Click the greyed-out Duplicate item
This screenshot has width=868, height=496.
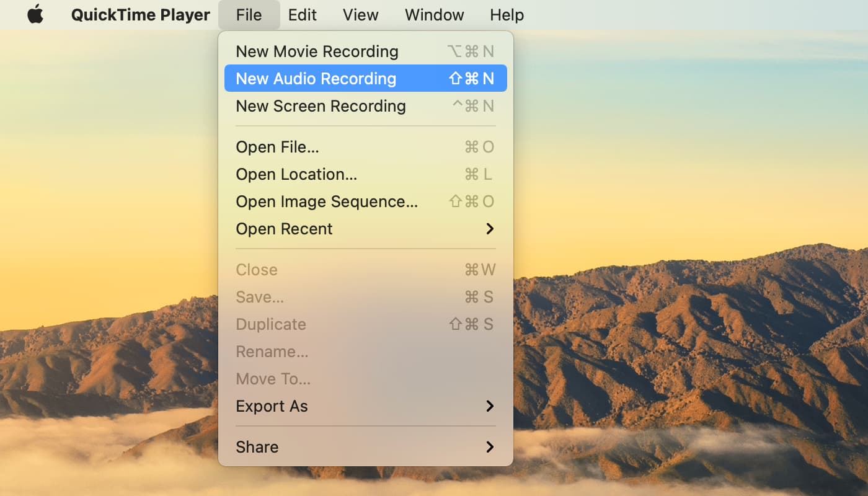click(x=366, y=324)
